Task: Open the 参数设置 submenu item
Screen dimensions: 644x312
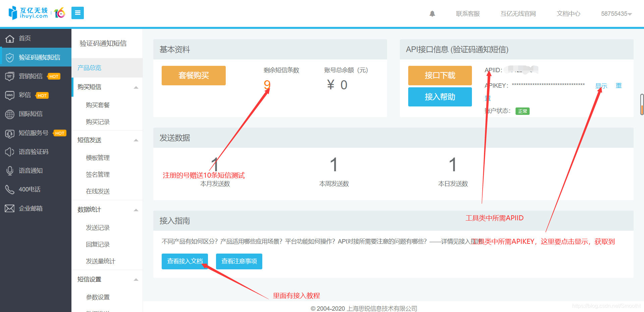Action: click(x=98, y=297)
